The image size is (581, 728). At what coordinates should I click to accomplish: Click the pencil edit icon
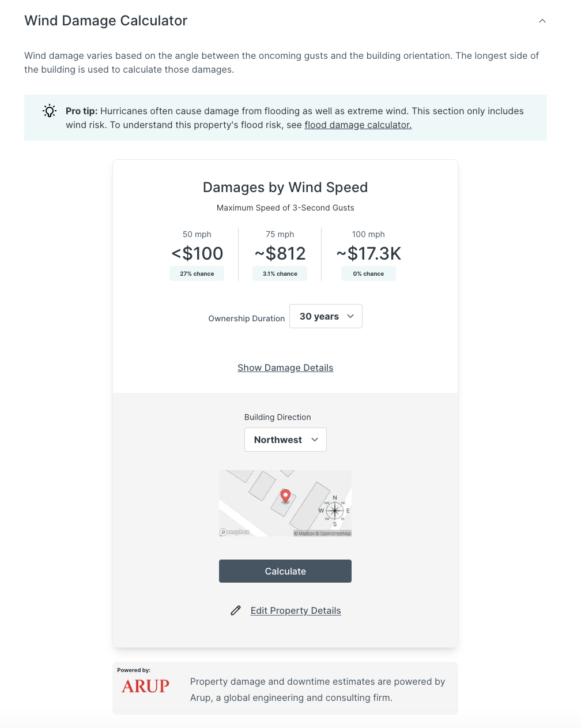pyautogui.click(x=236, y=610)
